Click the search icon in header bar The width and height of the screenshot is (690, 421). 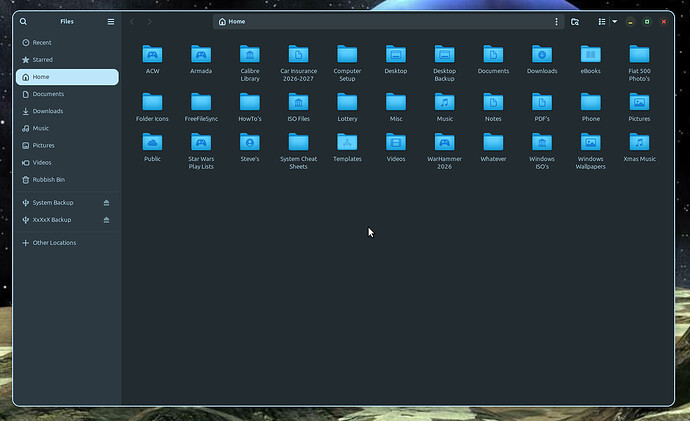[x=24, y=21]
